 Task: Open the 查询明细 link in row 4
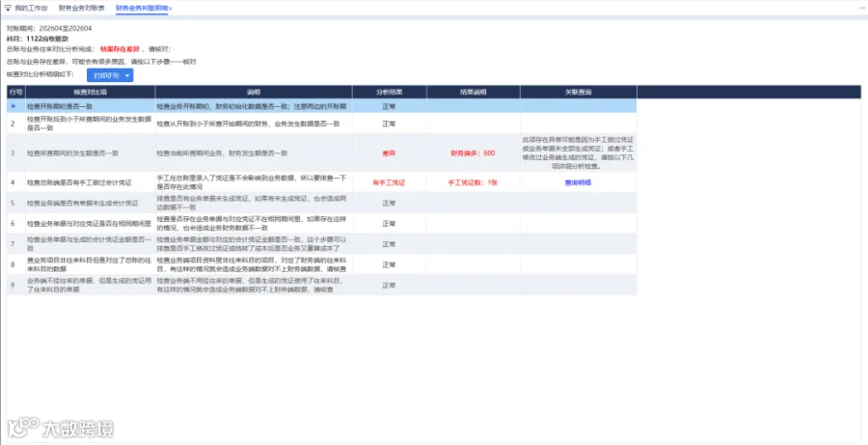tap(578, 182)
